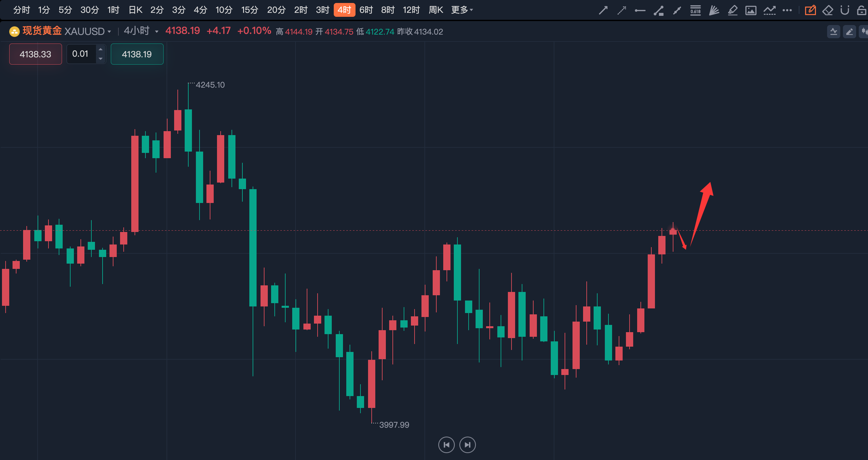Click the green 4138.19 buy price button
The height and width of the screenshot is (460, 868).
point(137,54)
